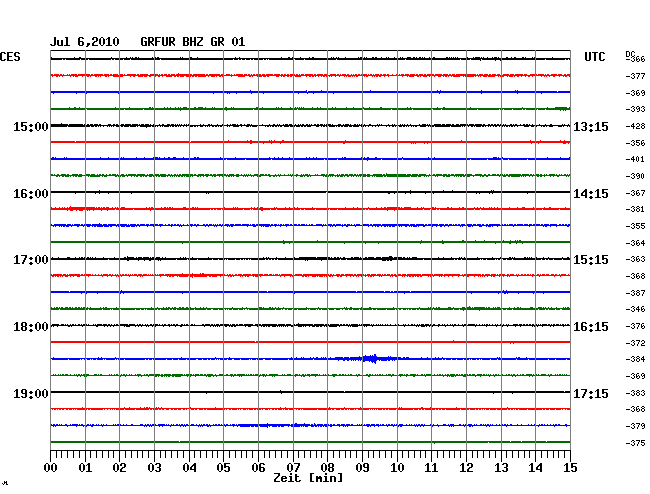This screenshot has width=650, height=494.
Task: Click the DC offset value '-363'
Action: [x=635, y=259]
